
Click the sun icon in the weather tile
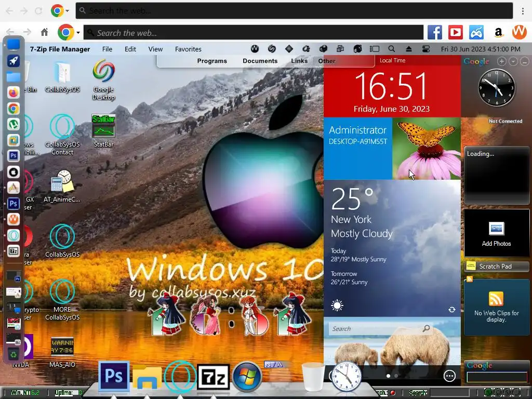click(337, 305)
